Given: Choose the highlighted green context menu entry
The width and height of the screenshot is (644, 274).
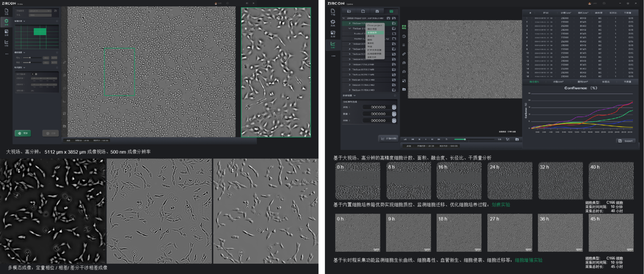Looking at the screenshot, I should pos(376,32).
